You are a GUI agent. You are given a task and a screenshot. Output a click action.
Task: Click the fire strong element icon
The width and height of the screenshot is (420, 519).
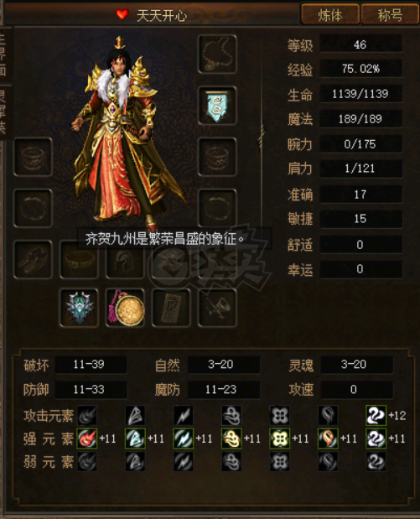click(87, 439)
